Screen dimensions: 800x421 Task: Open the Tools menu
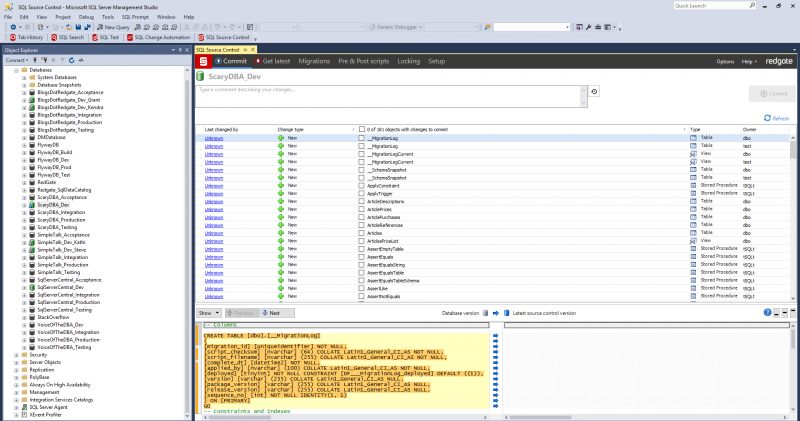pyautogui.click(x=108, y=17)
